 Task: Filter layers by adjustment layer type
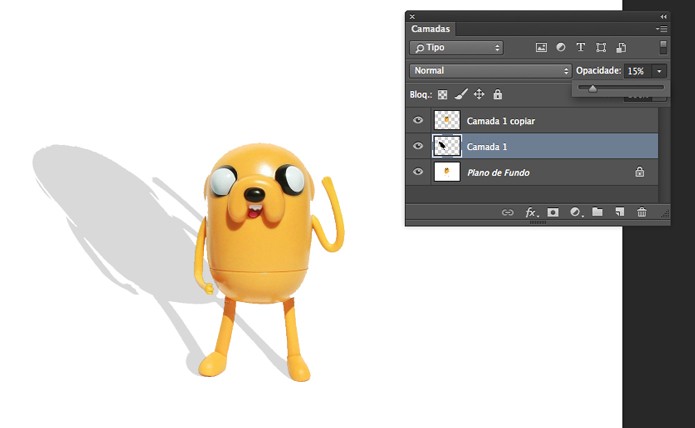561,47
